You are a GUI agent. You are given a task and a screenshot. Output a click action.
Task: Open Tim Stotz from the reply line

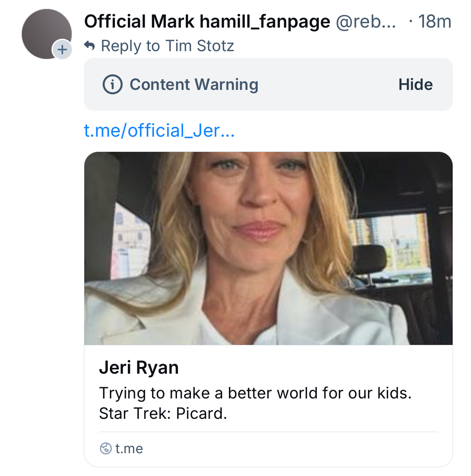200,46
